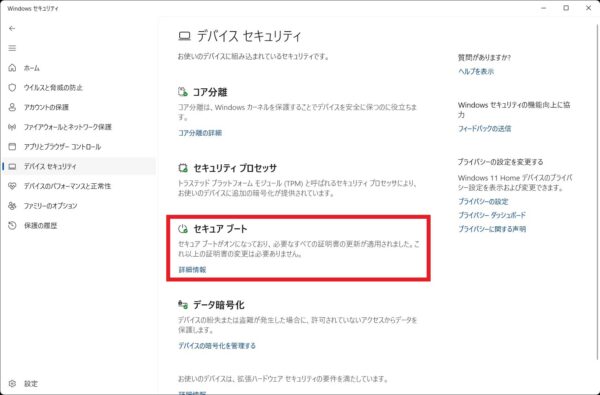Click the app and browser control icon
Viewport: 600px width, 395px height.
12,147
